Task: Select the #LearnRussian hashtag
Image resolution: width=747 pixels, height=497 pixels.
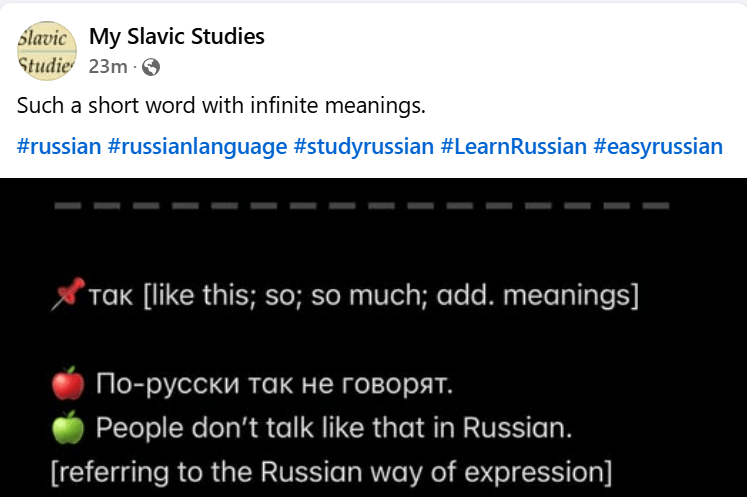Action: 513,146
